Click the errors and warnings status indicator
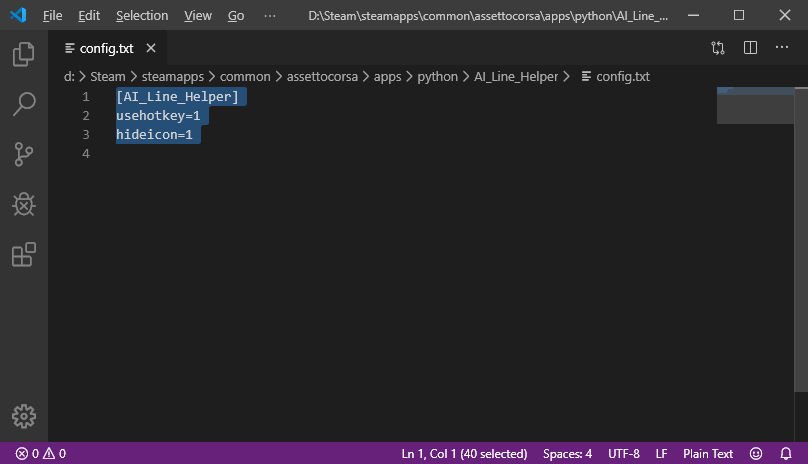Screen dimensions: 808x464 click(41, 453)
